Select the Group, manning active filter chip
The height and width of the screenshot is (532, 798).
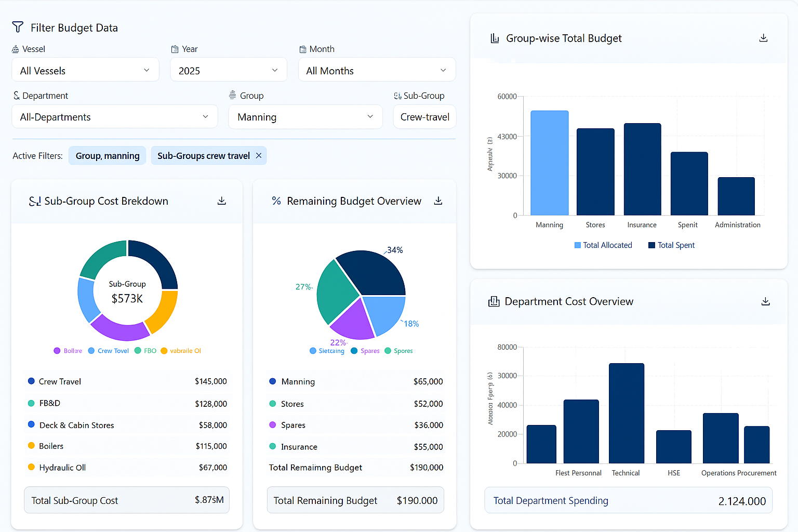click(108, 156)
